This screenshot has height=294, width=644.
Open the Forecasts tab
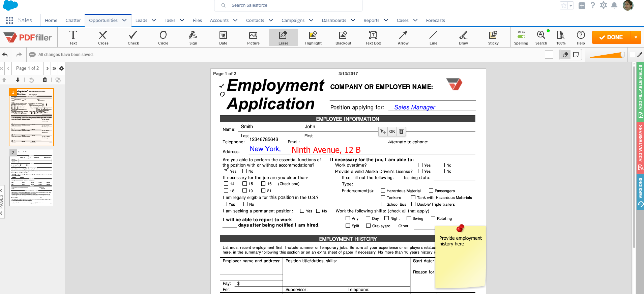tap(435, 20)
